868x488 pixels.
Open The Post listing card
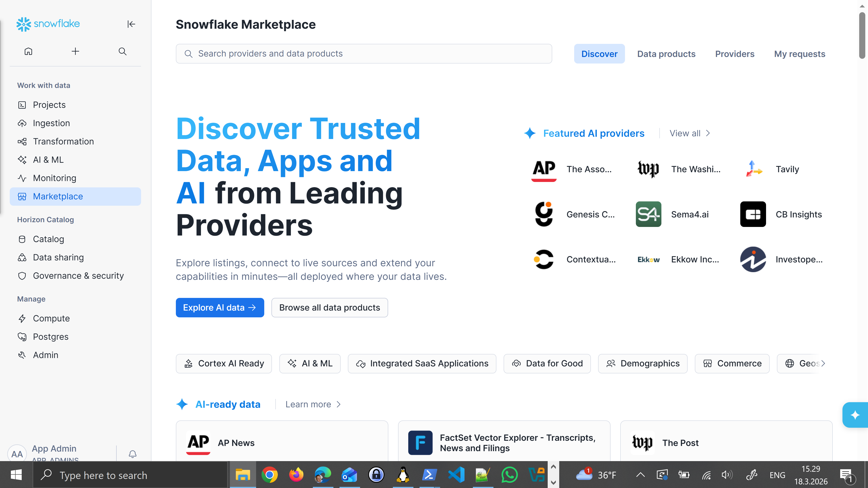tap(726, 441)
